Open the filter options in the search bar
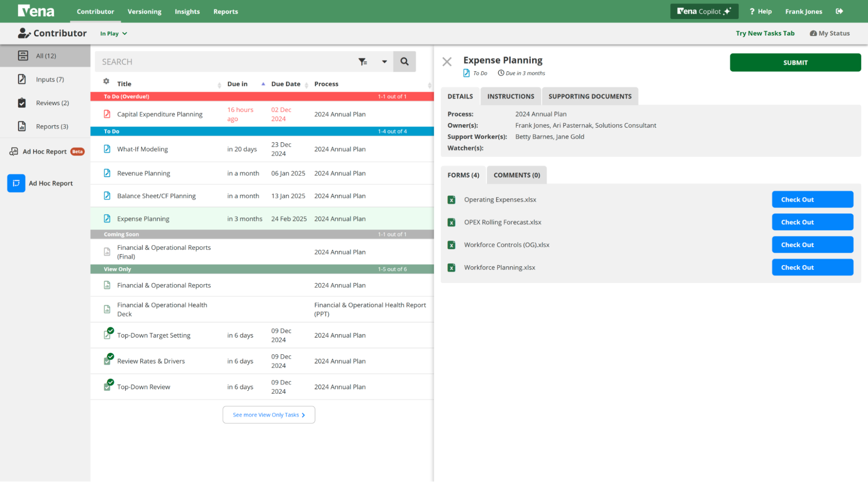 tap(363, 61)
